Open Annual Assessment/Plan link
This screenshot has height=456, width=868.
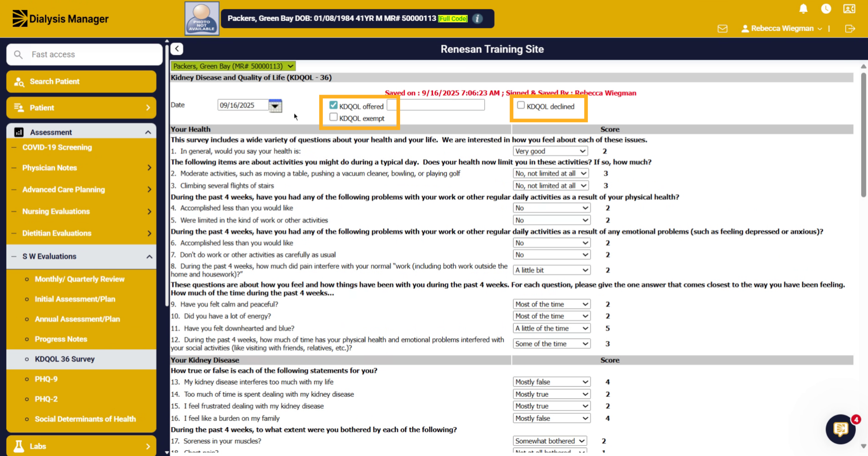tap(77, 319)
